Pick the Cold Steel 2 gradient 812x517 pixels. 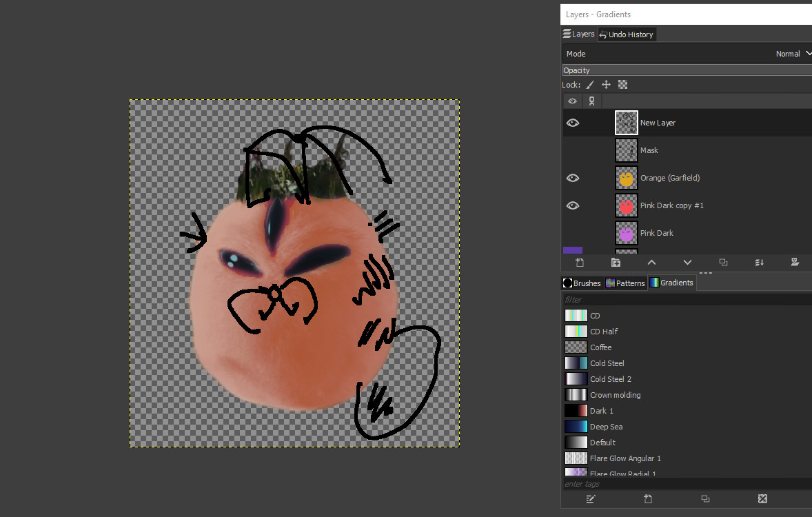[x=687, y=379]
